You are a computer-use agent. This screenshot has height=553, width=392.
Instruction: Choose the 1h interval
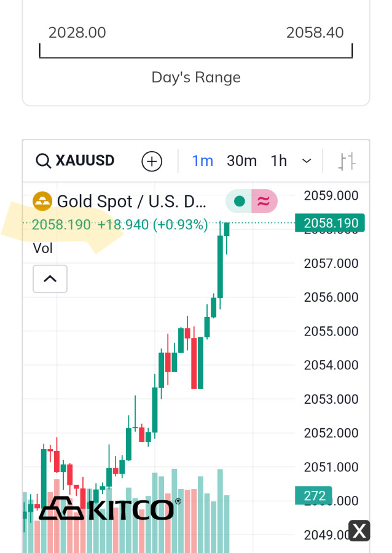click(278, 161)
